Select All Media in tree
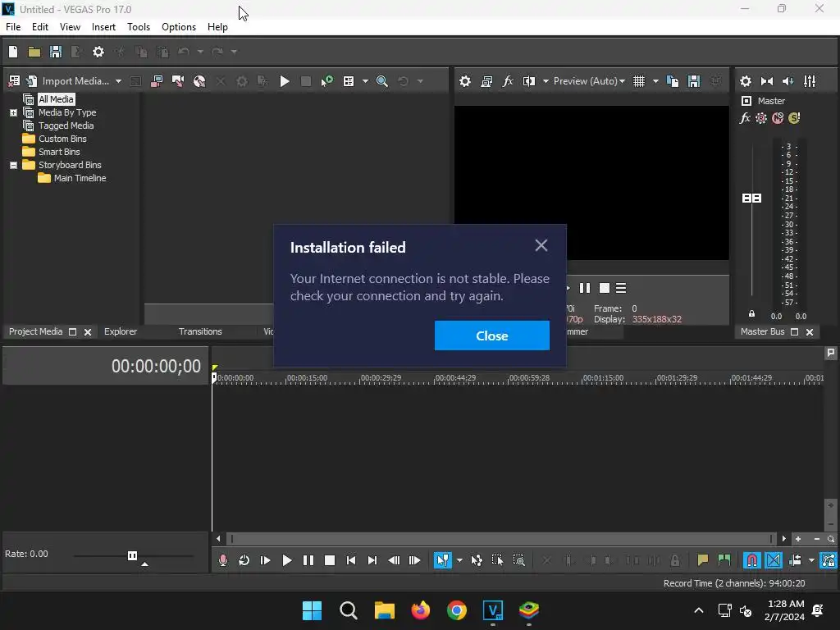The width and height of the screenshot is (840, 630). [x=57, y=99]
